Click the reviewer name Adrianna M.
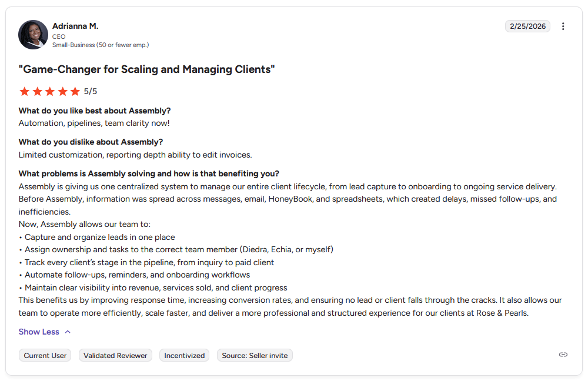Screen dimensions: 588x381 coord(75,26)
